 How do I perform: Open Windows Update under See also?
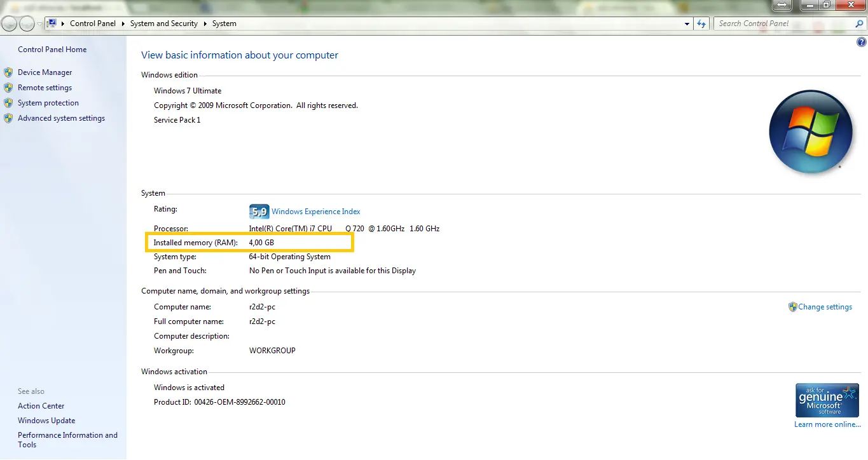coord(46,421)
